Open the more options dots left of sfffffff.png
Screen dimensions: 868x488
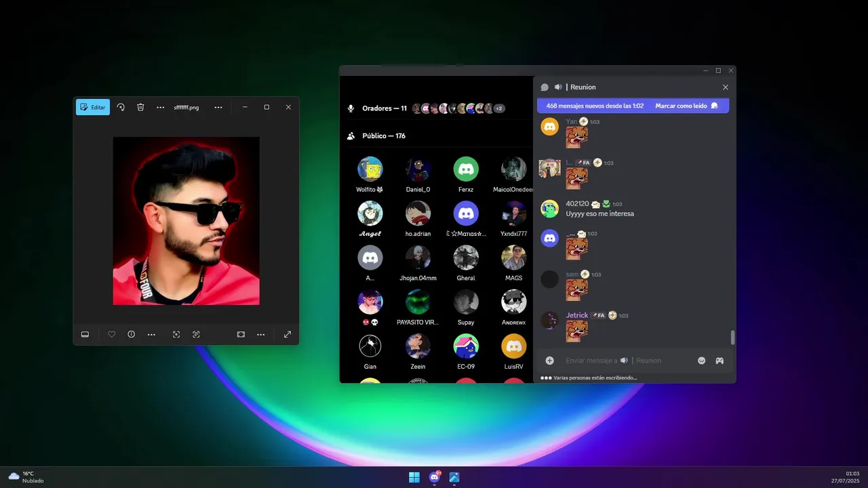160,107
